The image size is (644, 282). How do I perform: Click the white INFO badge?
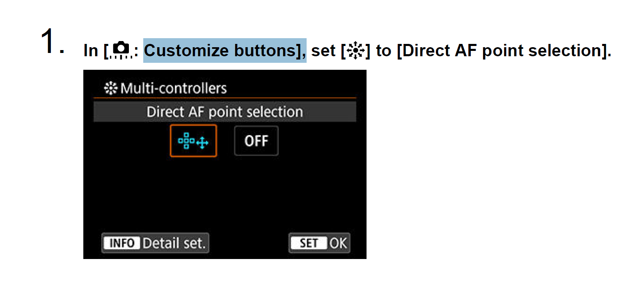[122, 243]
